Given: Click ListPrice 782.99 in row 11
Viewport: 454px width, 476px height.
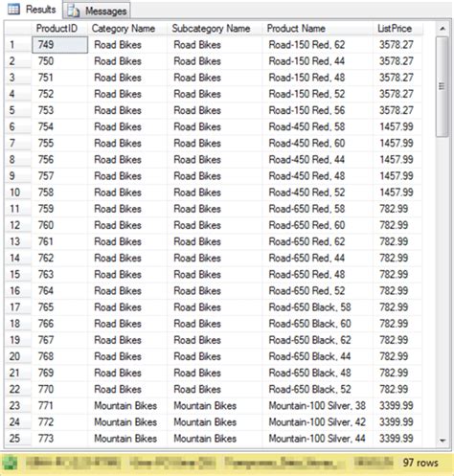Looking at the screenshot, I should [x=394, y=209].
